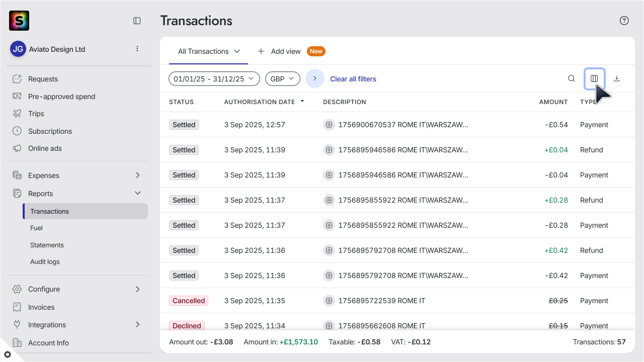Viewport: 644px width, 362px height.
Task: Click the +£0.04 refund amount
Action: point(556,150)
